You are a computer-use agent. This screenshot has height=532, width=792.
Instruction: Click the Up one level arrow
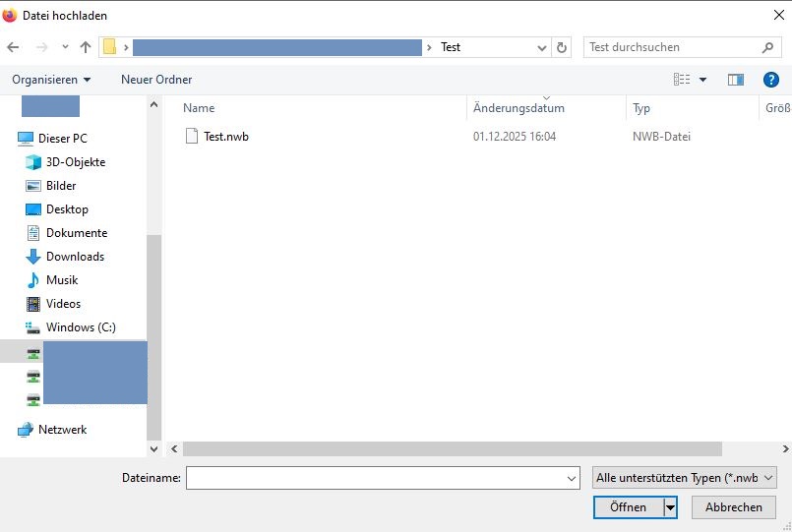(x=86, y=47)
